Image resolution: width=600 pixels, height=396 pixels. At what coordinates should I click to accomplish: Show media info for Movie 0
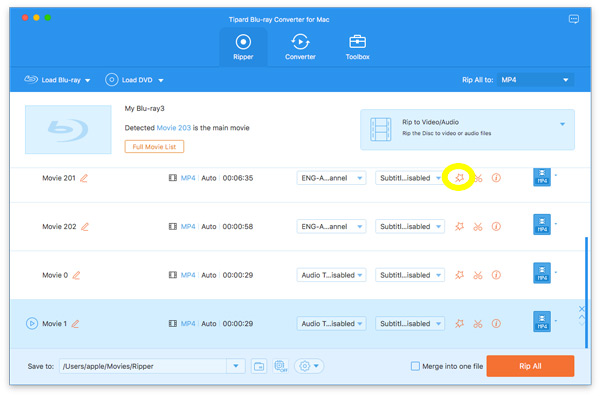click(x=496, y=275)
